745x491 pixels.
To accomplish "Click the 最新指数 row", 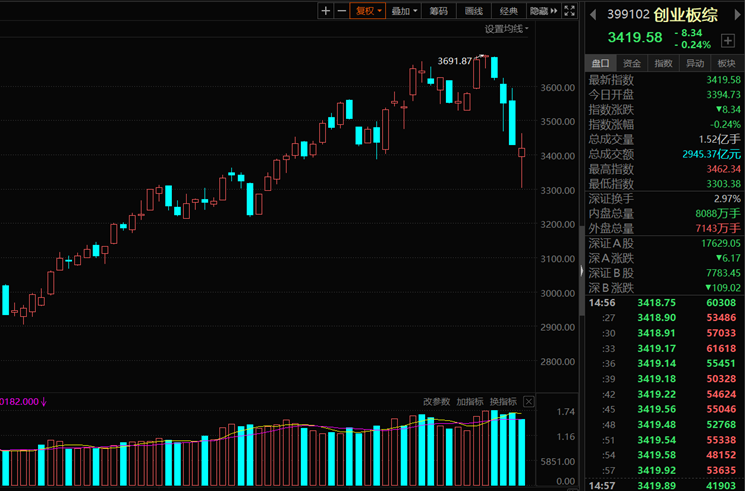I will point(664,80).
